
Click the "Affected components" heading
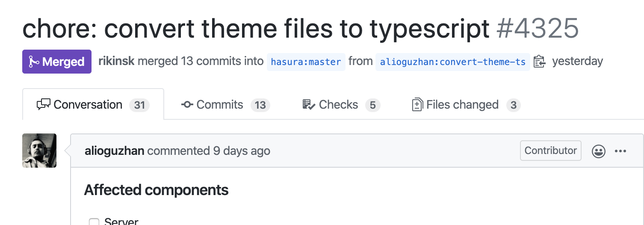(156, 190)
